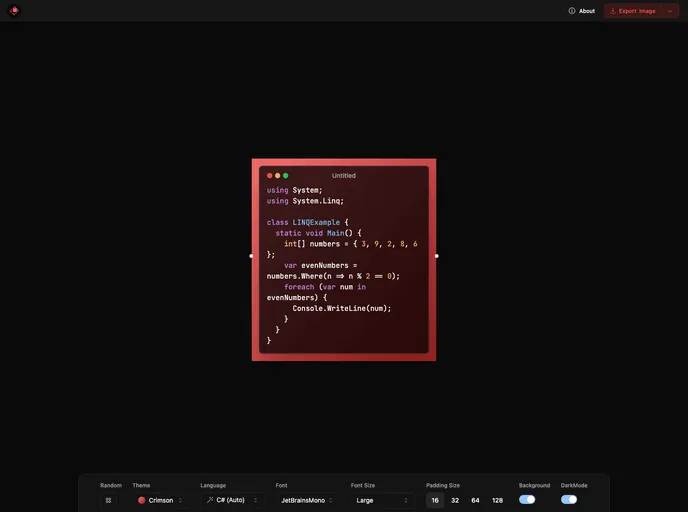Click the 'static void Main() {' line
The height and width of the screenshot is (512, 688).
(x=319, y=233)
